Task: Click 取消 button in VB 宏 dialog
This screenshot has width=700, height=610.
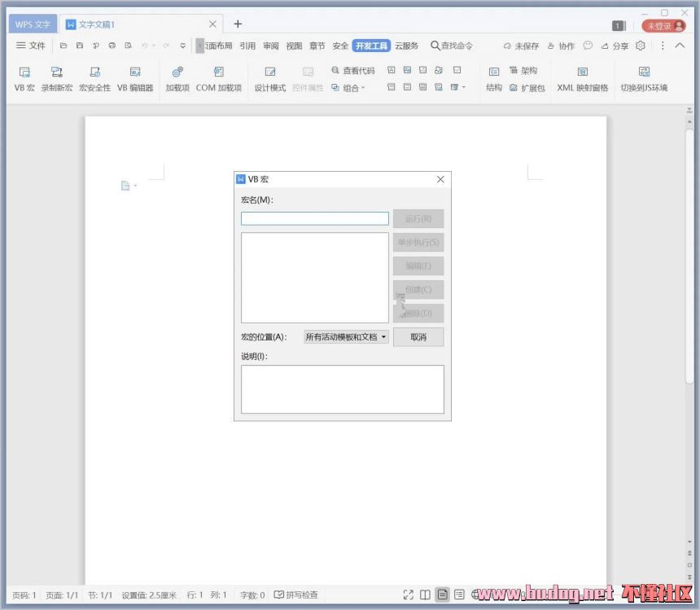Action: click(418, 336)
